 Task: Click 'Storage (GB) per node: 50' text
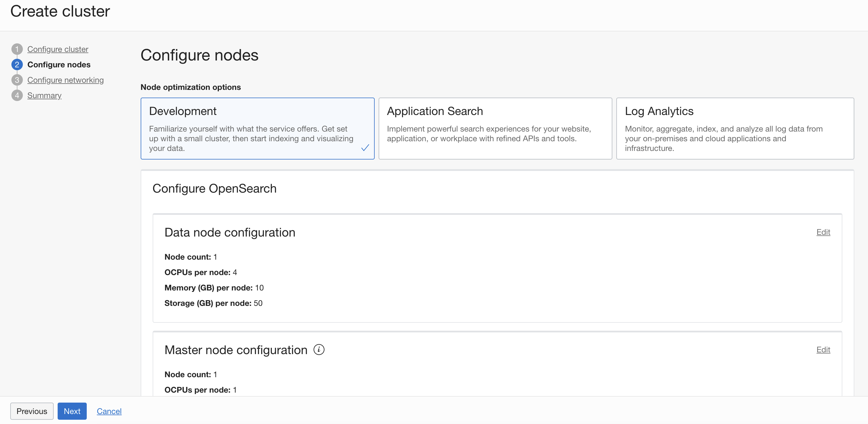[213, 303]
